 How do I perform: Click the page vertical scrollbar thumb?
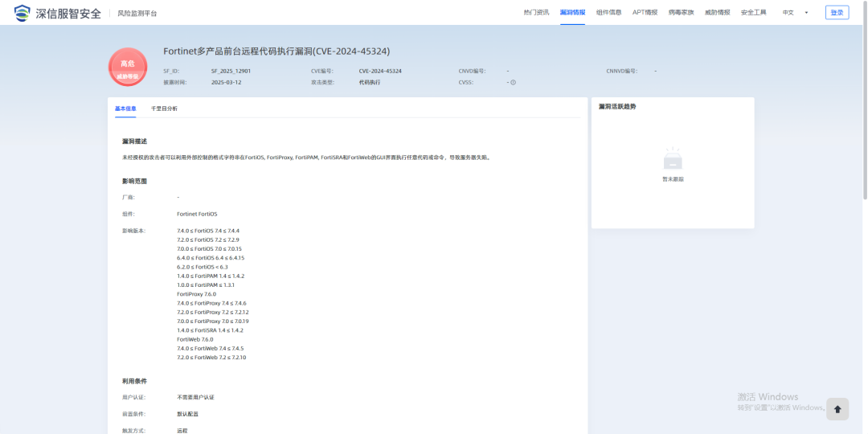tap(865, 100)
